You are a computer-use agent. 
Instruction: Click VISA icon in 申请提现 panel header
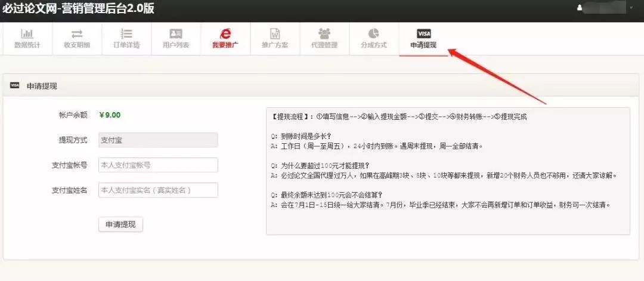tap(15, 85)
